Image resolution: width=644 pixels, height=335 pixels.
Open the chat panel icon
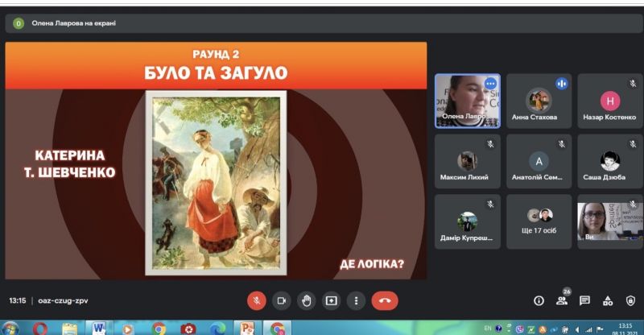pos(584,301)
